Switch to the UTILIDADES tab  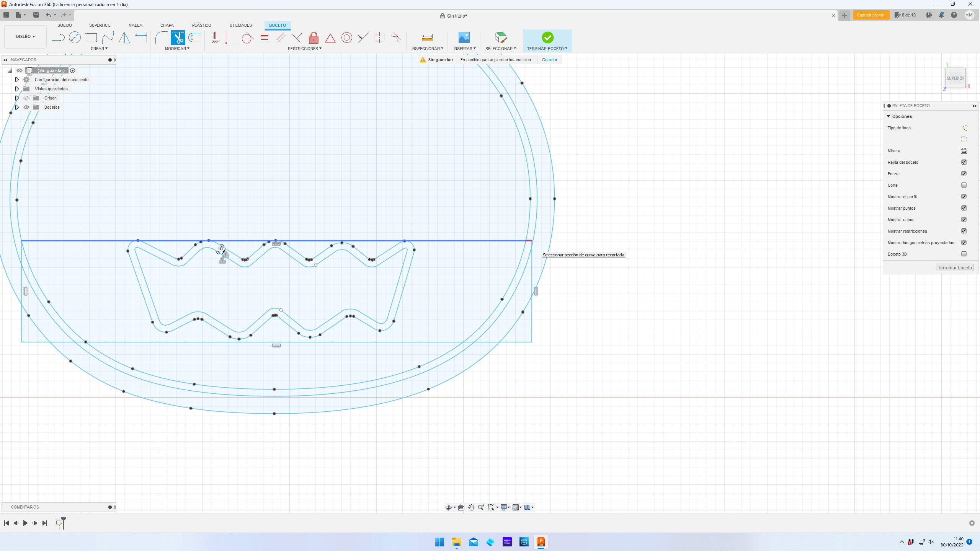point(240,25)
